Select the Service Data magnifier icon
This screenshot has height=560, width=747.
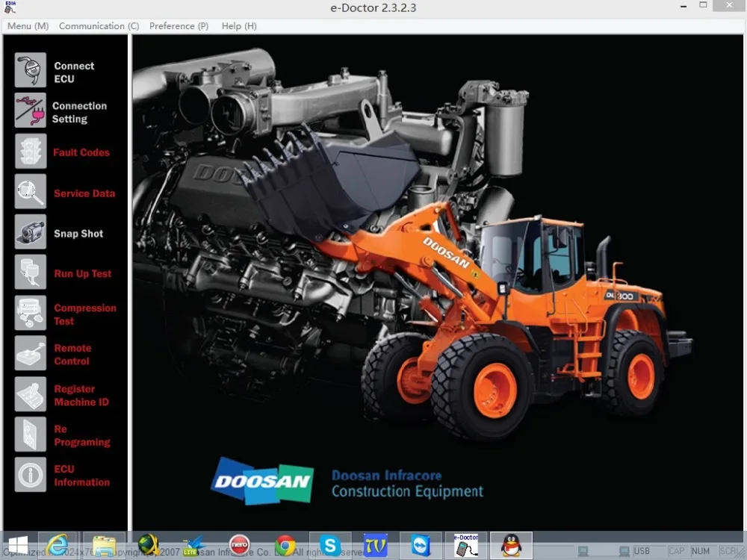pos(29,192)
